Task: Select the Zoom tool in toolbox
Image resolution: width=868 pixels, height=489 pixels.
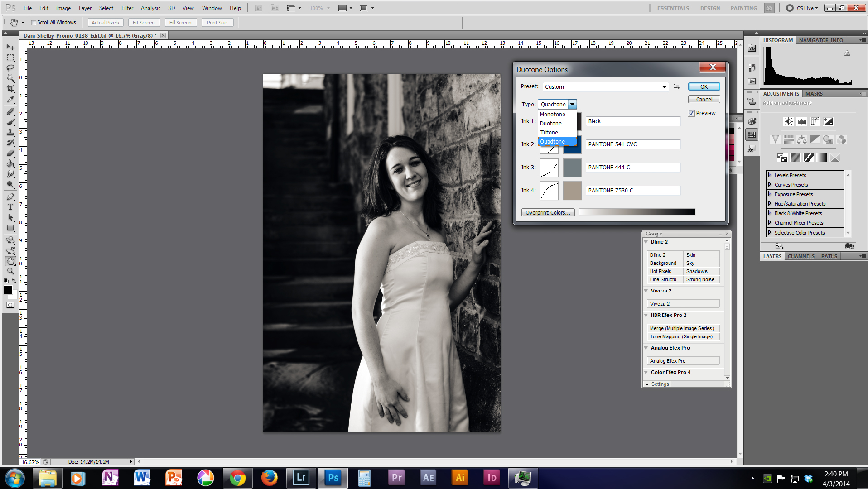Action: (10, 271)
